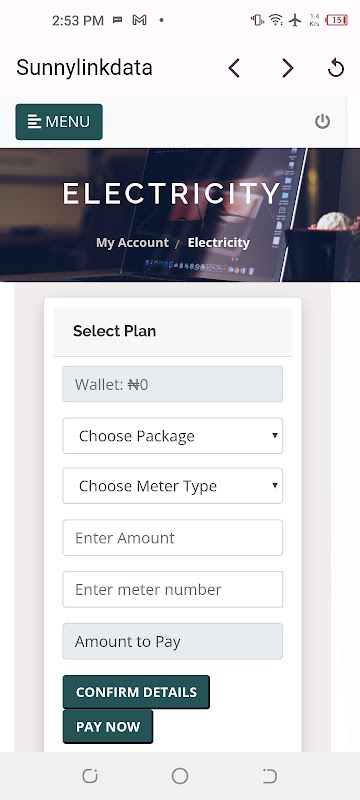360x800 pixels.
Task: Tap the recent apps navigation icon
Action: (x=90, y=776)
